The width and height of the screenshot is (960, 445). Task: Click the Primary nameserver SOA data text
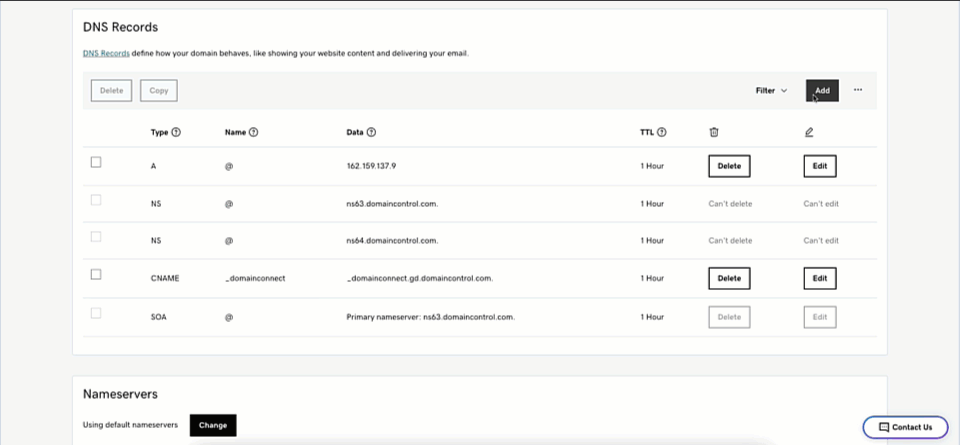pos(430,317)
